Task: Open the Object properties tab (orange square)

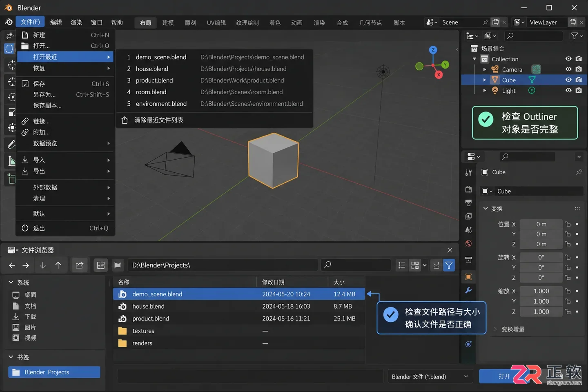Action: (468, 277)
